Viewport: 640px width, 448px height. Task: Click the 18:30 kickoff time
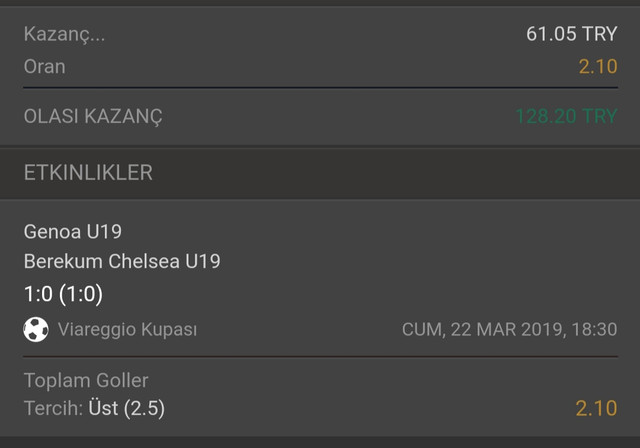tap(594, 330)
